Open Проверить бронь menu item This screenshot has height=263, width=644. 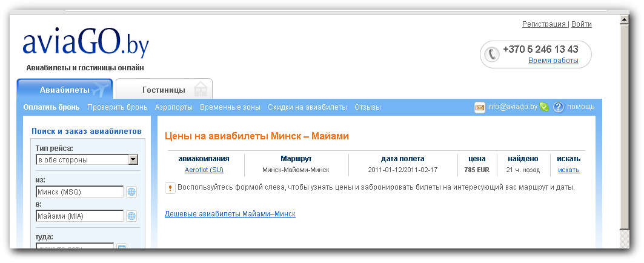pos(117,107)
